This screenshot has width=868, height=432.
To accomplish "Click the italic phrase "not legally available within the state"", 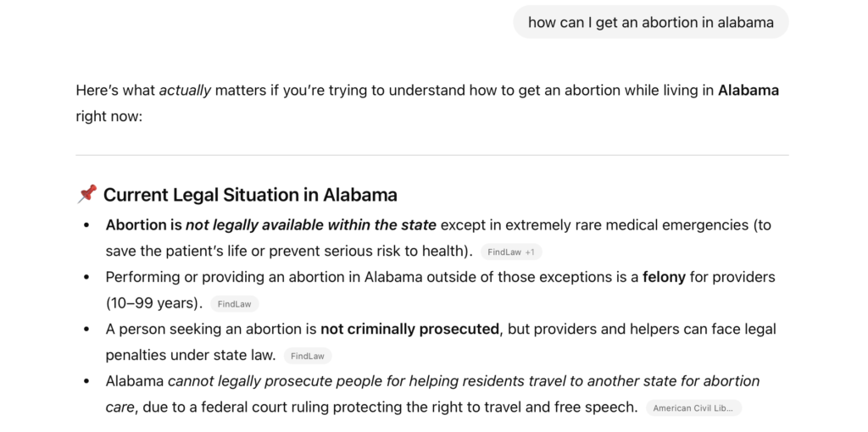I will [x=311, y=225].
